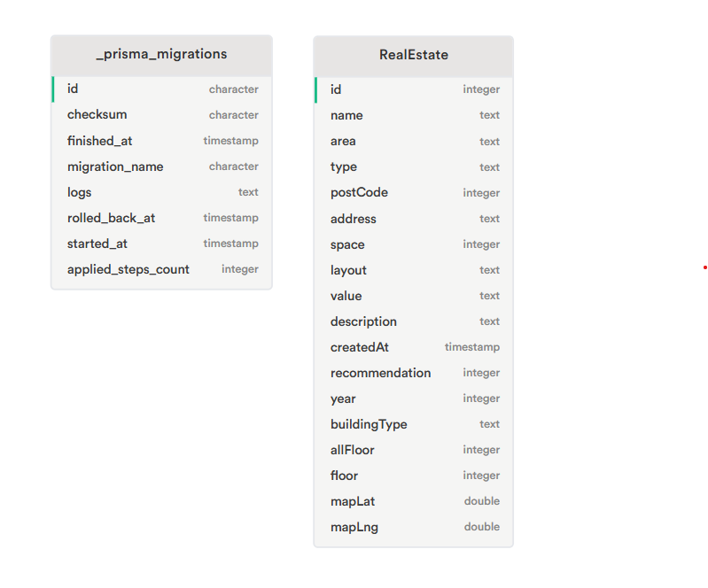Click the name column in RealEstate
This screenshot has height=588, width=708.
pyautogui.click(x=414, y=115)
